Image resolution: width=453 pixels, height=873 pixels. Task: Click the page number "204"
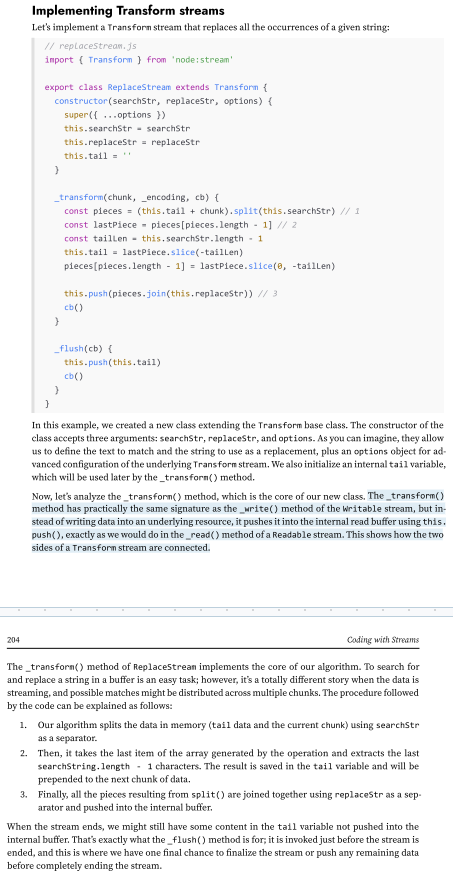[x=13, y=640]
